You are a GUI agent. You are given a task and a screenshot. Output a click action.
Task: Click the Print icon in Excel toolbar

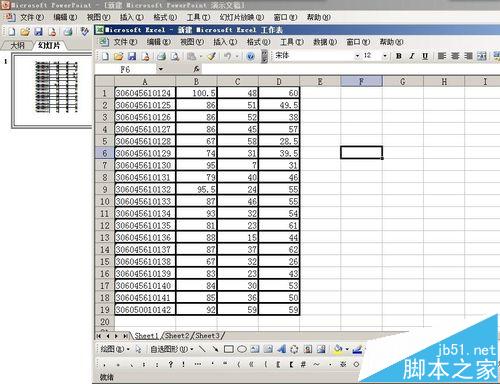[162, 56]
